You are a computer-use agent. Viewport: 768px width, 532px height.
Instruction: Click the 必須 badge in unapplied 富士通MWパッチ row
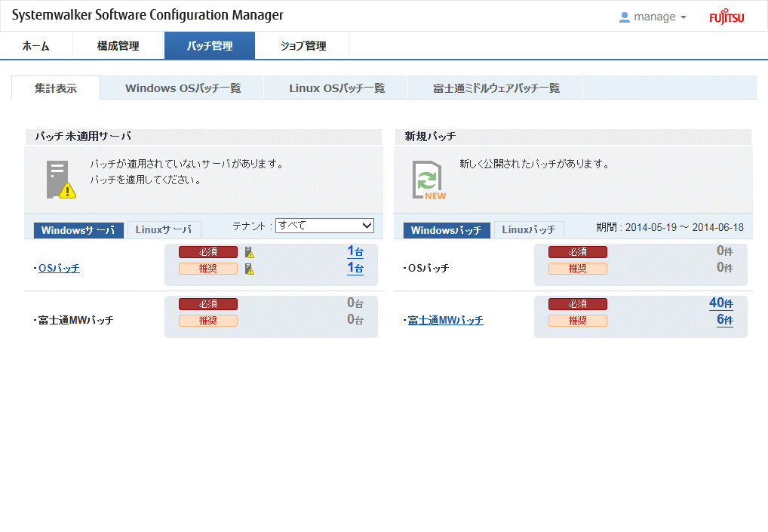coord(208,304)
